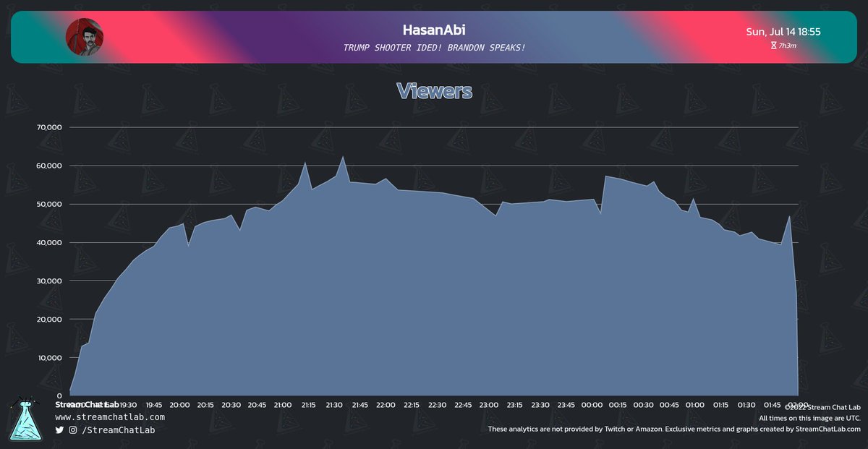
Task: Click the 40,000 y-axis label
Action: coord(49,242)
